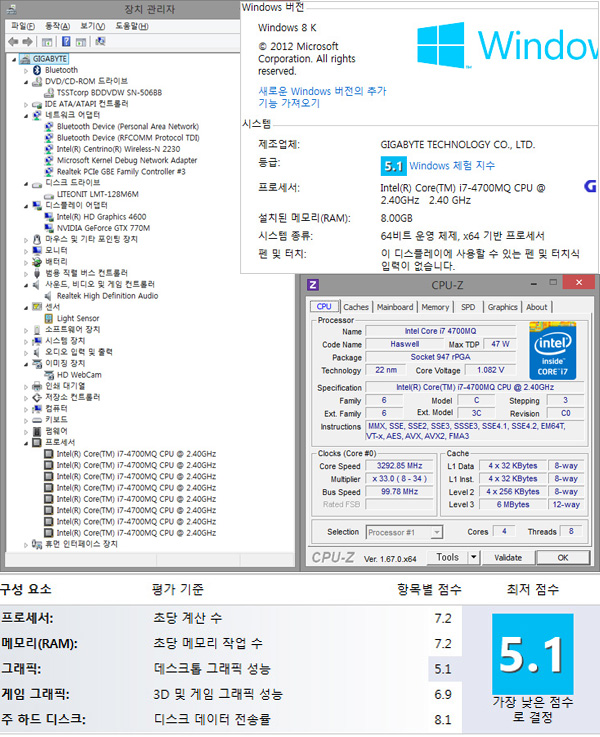Collapse the network adapters category
Image resolution: width=600 pixels, height=737 pixels.
(x=26, y=116)
